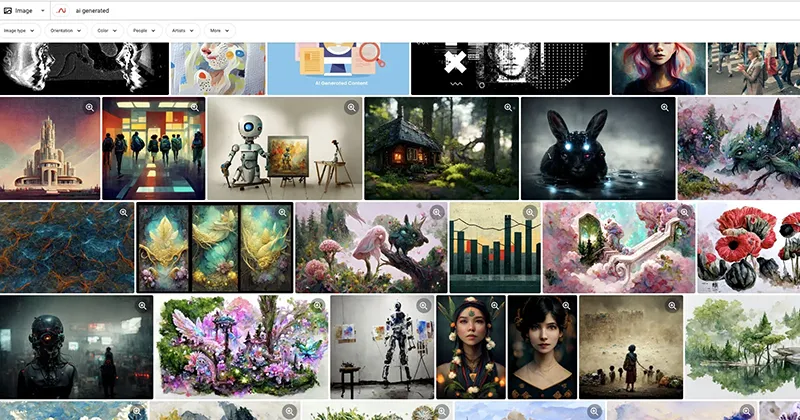800x420 pixels.
Task: Zoom the bar chart illustration preview
Action: coord(530,212)
